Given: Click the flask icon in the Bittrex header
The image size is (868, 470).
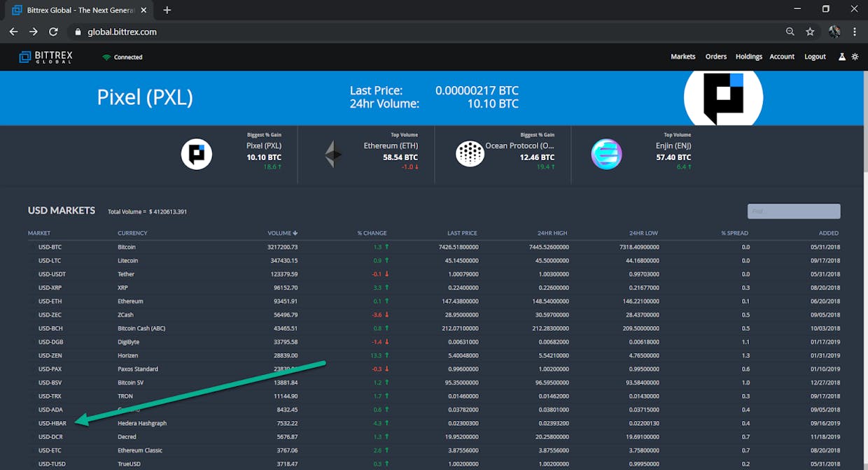Looking at the screenshot, I should (x=842, y=57).
